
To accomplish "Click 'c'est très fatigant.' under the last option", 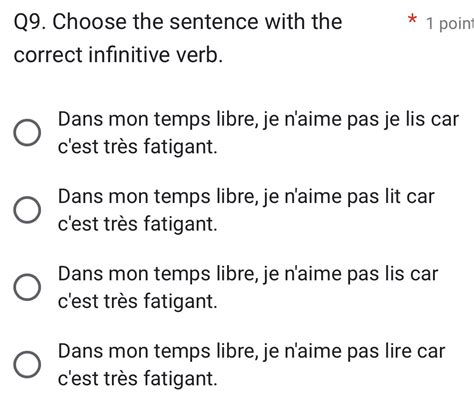I will click(x=137, y=379).
